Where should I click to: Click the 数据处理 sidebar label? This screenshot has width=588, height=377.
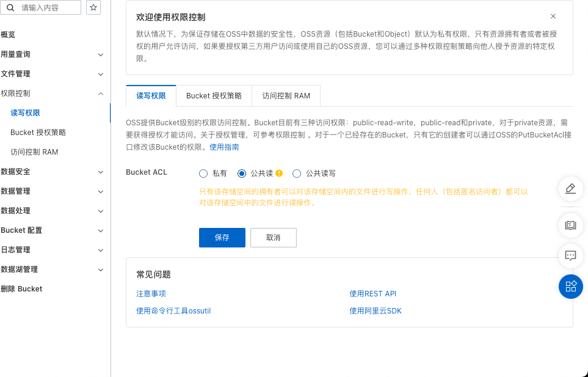(x=15, y=211)
